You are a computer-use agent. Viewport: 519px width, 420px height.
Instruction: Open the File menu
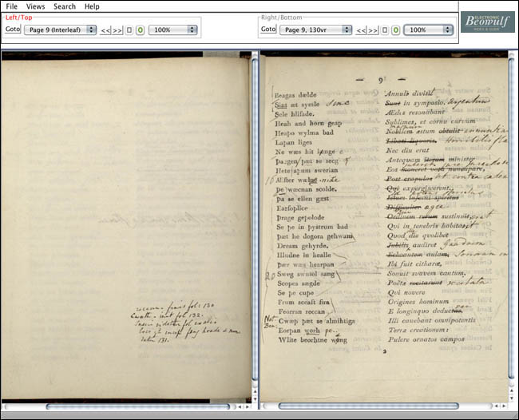(12, 6)
